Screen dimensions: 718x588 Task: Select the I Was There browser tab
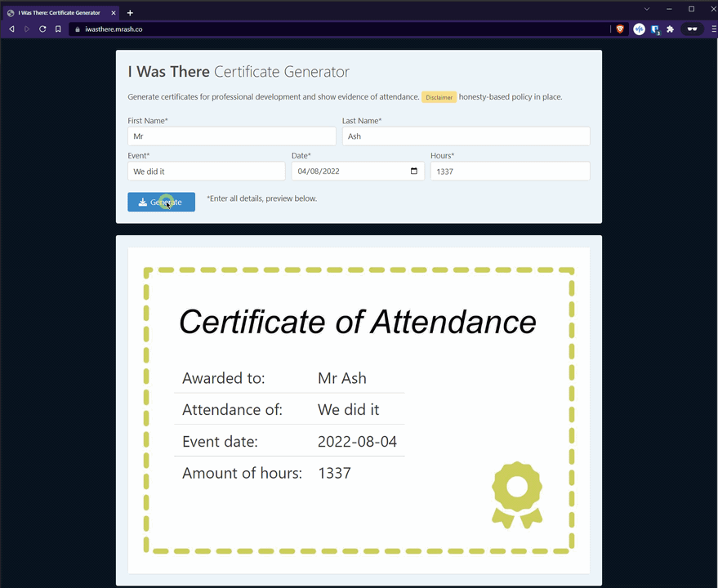click(61, 12)
